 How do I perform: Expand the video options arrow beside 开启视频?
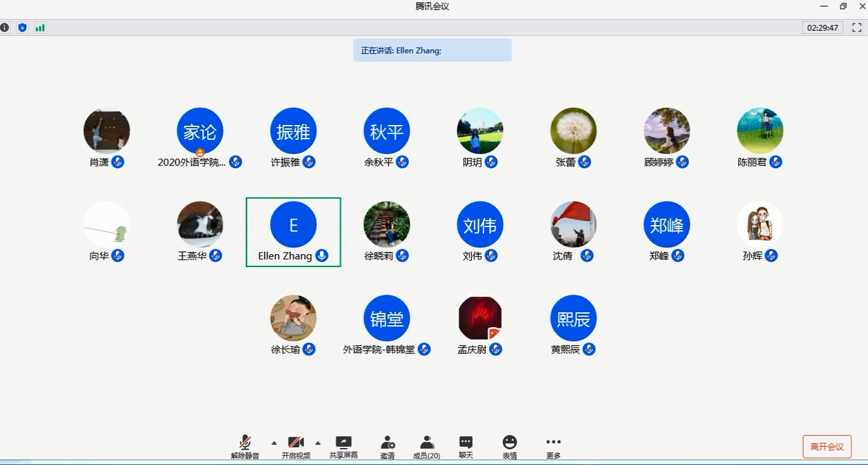pos(318,443)
